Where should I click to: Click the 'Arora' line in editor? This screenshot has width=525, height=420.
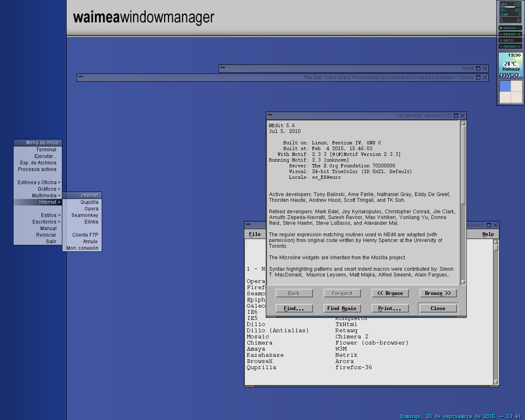click(x=345, y=361)
